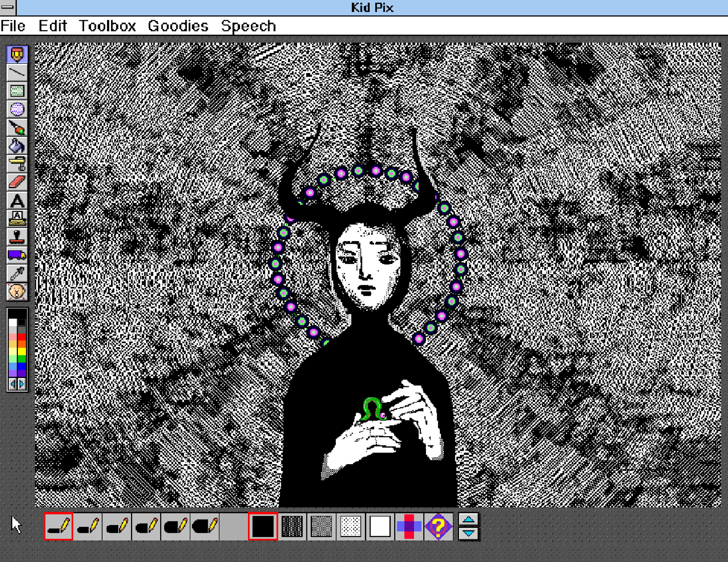Open the Toolbox menu
This screenshot has height=562, width=728.
coord(107,26)
